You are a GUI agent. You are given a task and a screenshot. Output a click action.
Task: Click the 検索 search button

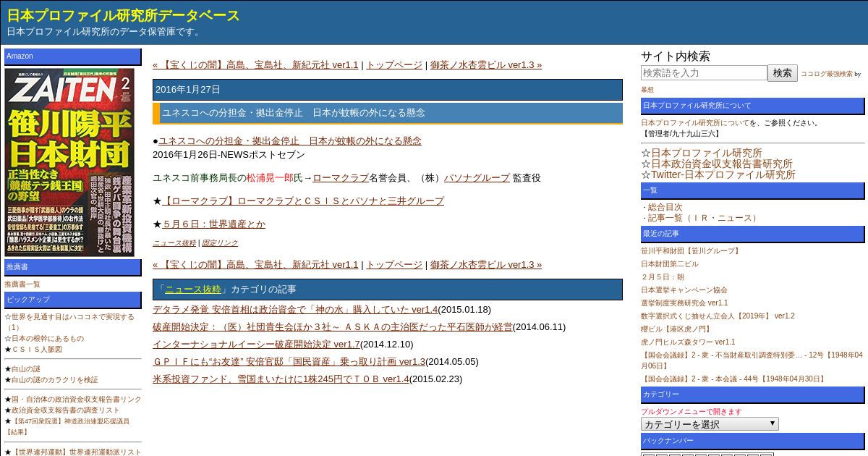(783, 72)
